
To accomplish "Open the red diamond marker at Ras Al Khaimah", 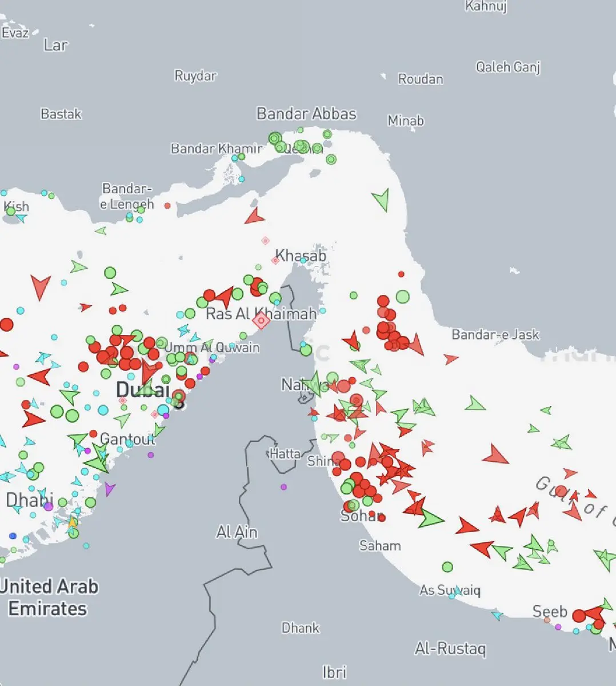I will click(261, 321).
